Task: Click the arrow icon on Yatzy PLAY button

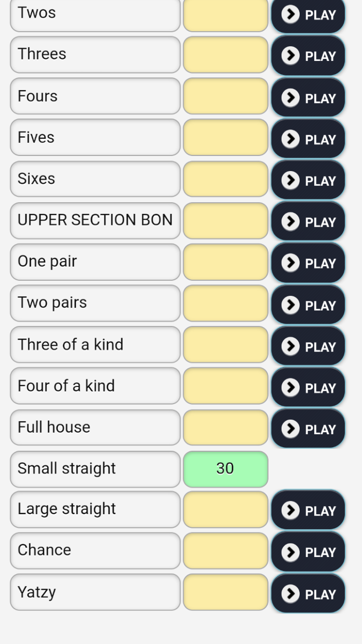Action: click(290, 594)
